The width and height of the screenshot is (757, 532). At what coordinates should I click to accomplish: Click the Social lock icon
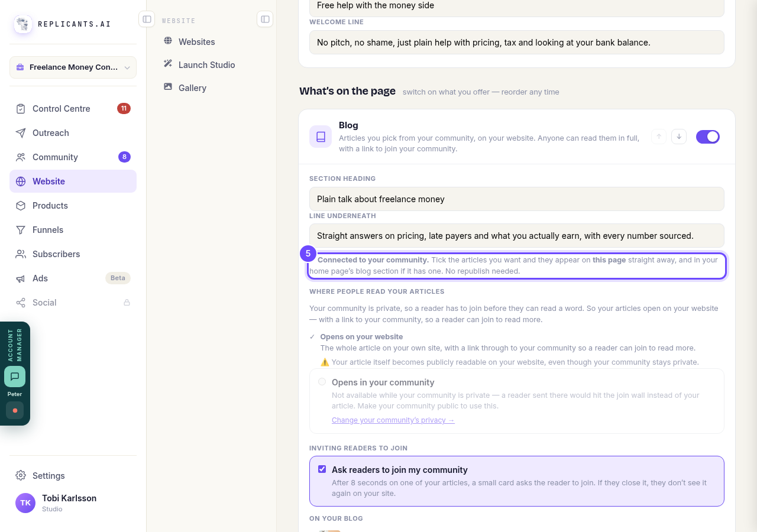point(127,303)
